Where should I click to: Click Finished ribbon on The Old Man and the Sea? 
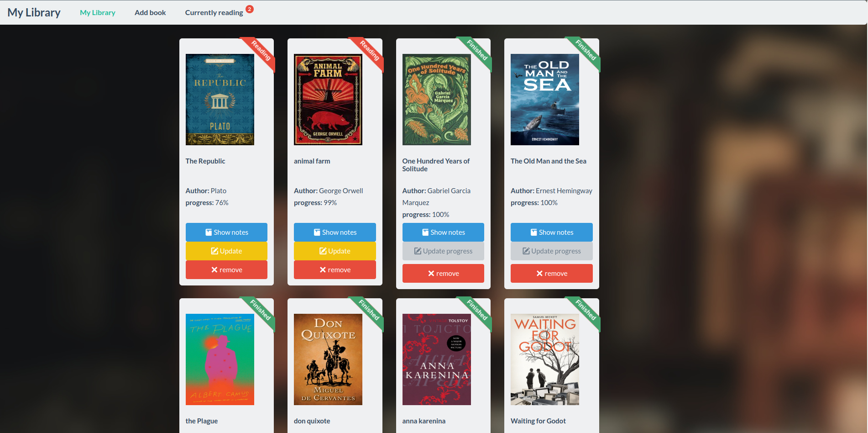pos(586,50)
